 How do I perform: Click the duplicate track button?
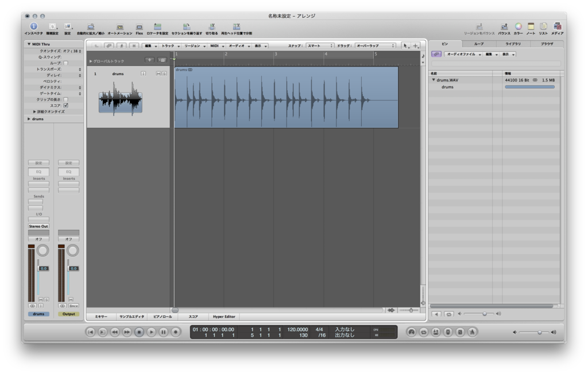click(162, 60)
